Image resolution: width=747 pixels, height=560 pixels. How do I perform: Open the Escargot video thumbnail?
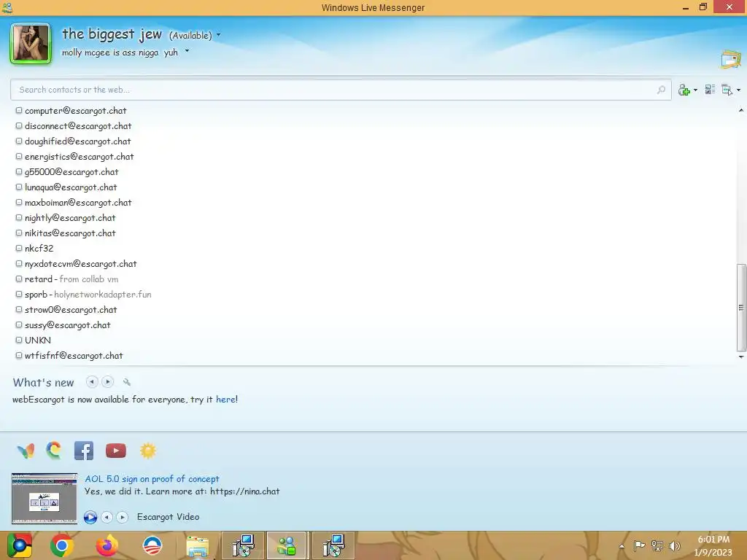(44, 499)
